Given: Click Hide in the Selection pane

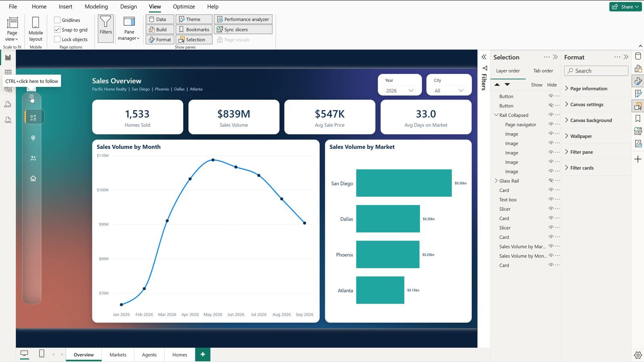Looking at the screenshot, I should (x=552, y=85).
